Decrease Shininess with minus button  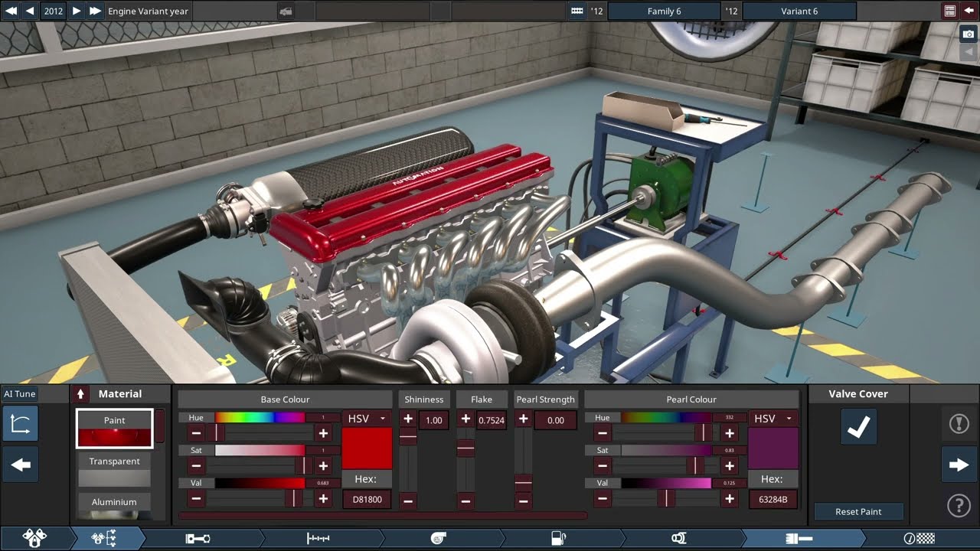coord(408,502)
